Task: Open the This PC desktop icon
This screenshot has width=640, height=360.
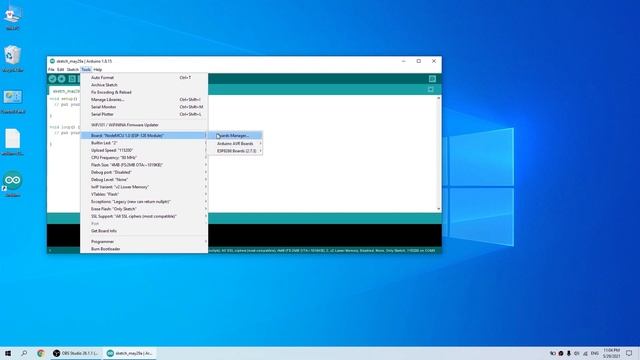Action: tap(12, 18)
